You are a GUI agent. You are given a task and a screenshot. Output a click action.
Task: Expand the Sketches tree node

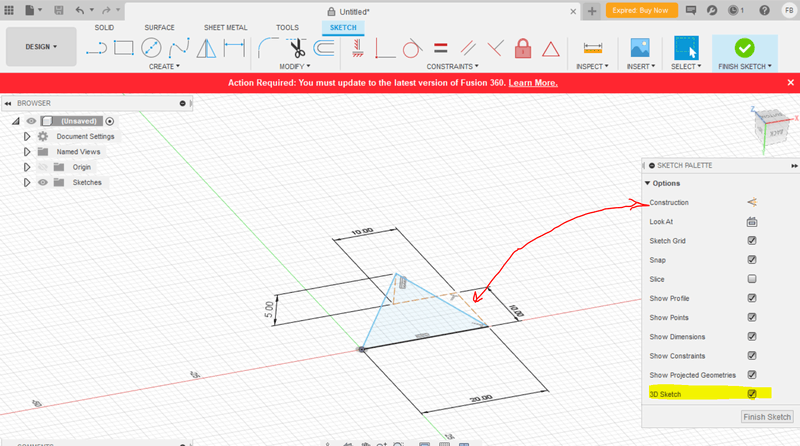tap(27, 182)
